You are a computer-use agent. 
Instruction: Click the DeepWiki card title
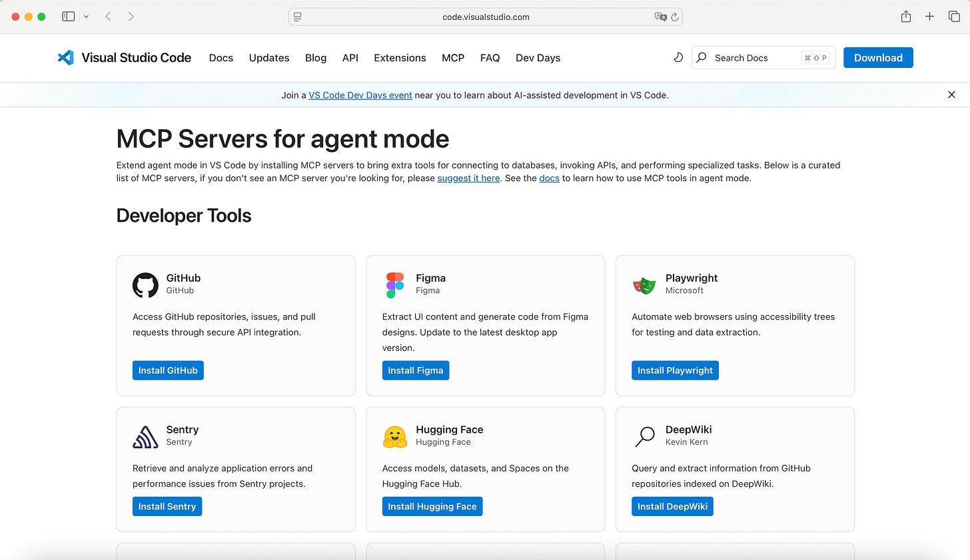(x=689, y=430)
